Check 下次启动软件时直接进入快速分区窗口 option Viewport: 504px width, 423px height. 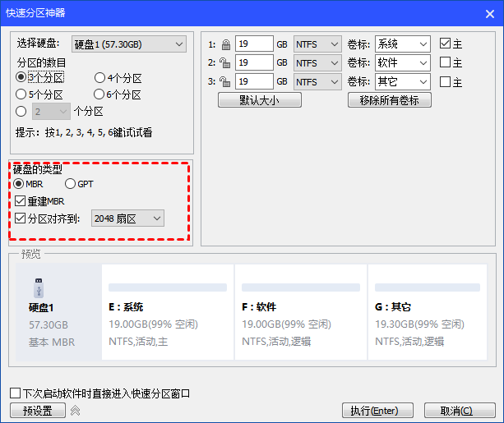pos(15,393)
